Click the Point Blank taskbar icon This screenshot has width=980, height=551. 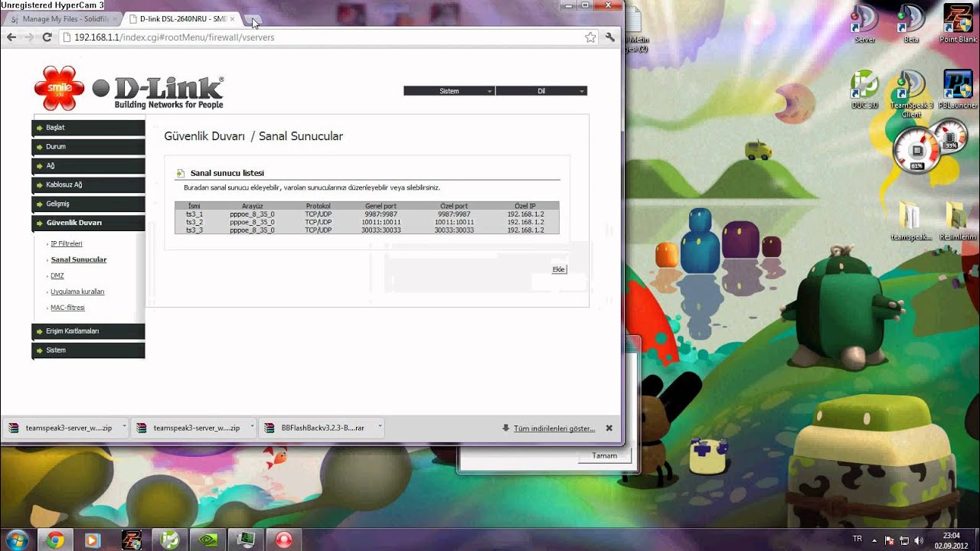click(x=131, y=540)
